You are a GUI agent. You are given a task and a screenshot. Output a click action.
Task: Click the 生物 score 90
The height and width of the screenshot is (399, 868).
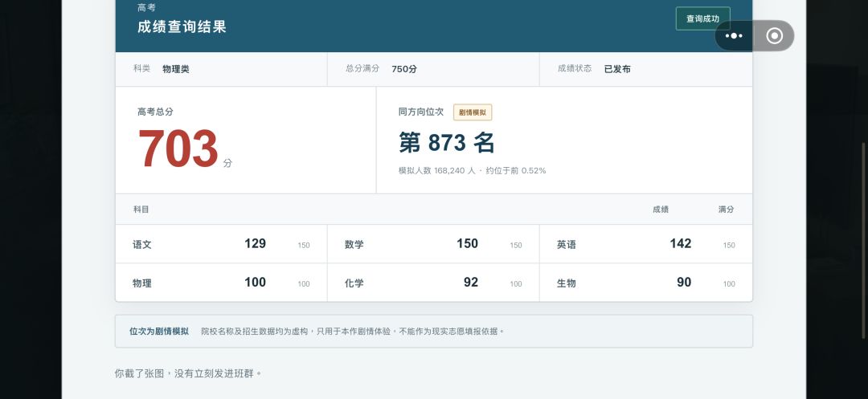click(x=684, y=283)
